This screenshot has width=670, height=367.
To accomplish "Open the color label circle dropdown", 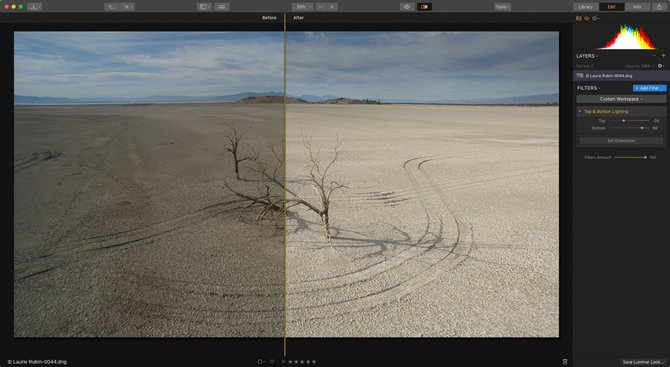I will (260, 362).
